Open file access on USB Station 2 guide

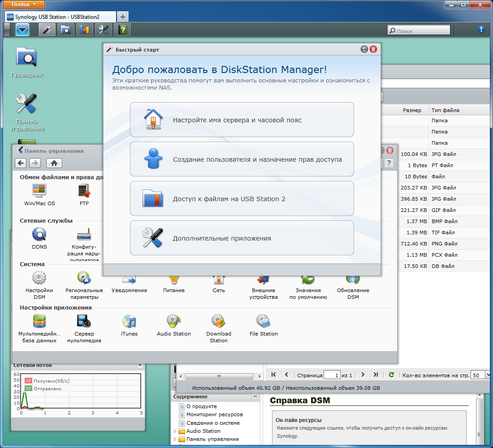pyautogui.click(x=242, y=198)
